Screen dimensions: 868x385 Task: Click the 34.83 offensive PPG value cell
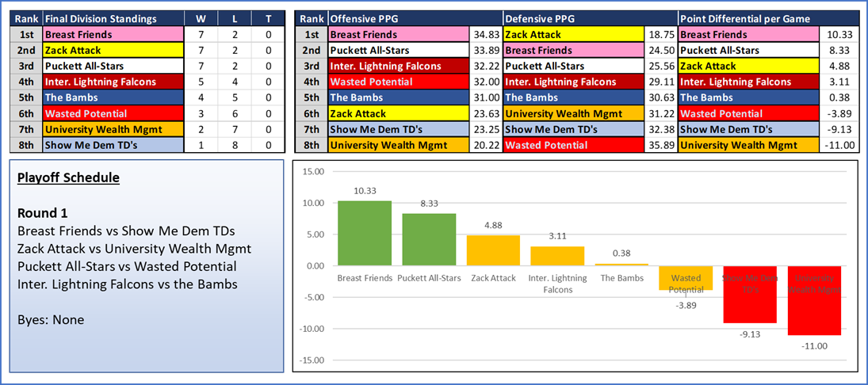484,35
